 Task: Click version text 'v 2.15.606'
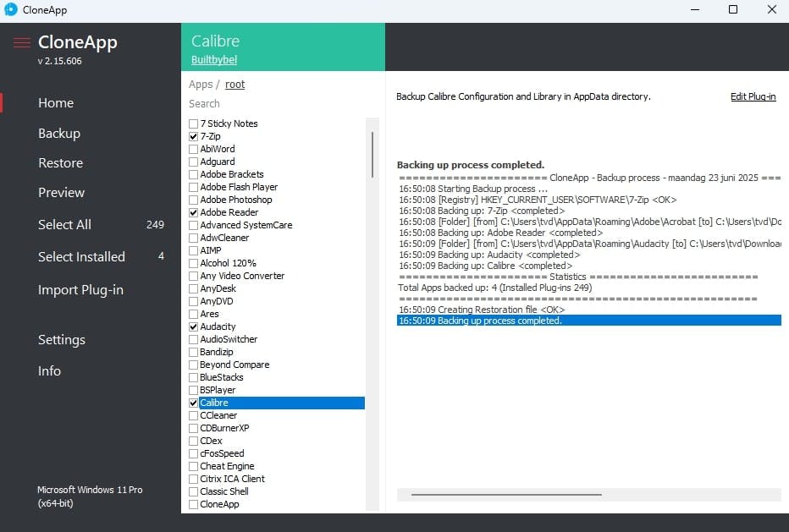[59, 62]
